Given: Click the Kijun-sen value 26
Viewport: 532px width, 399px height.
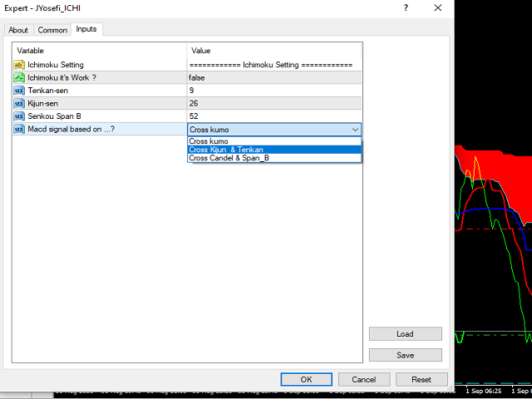Looking at the screenshot, I should [274, 103].
